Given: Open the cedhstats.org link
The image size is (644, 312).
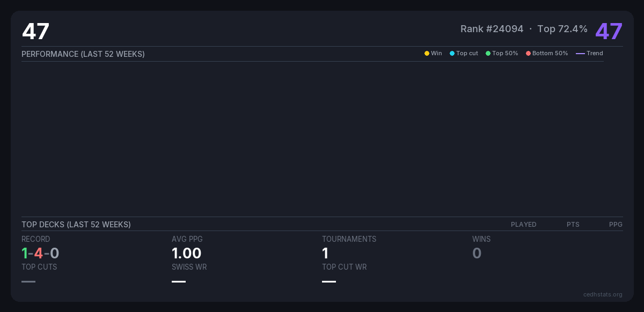Looking at the screenshot, I should coord(603,294).
